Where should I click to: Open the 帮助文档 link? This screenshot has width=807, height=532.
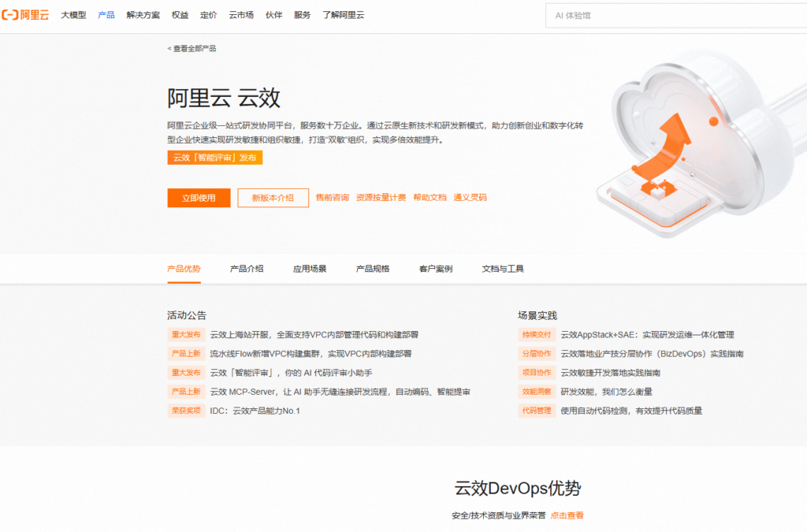(x=429, y=198)
